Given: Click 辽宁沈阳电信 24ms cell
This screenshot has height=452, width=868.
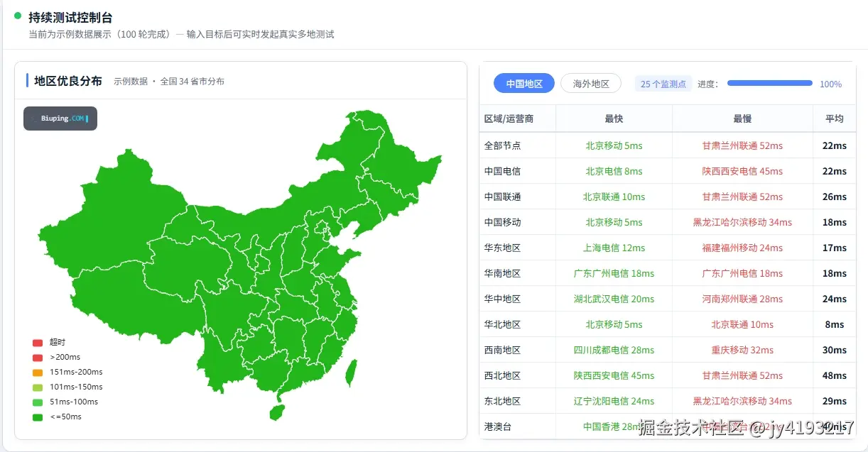Looking at the screenshot, I should 614,401.
